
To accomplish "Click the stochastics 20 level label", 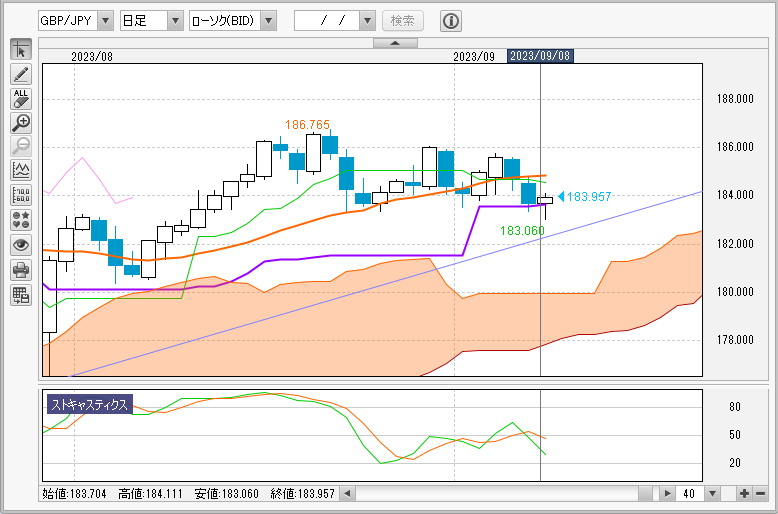I will click(735, 463).
